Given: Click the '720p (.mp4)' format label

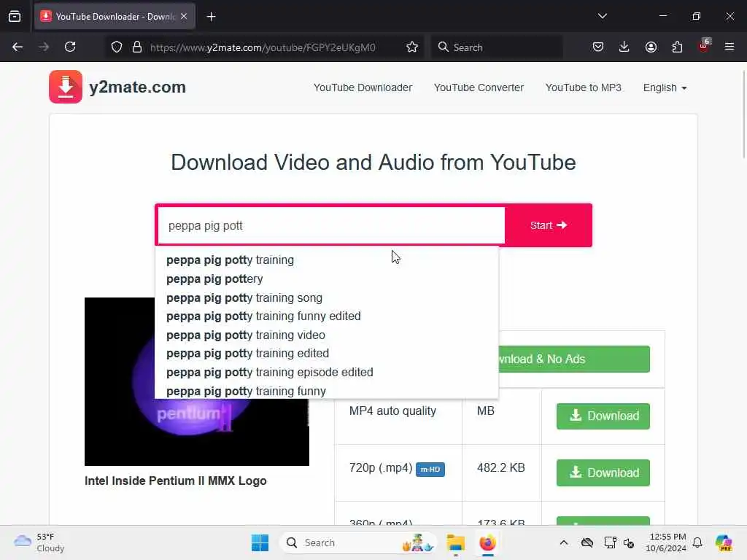Looking at the screenshot, I should click(381, 467).
